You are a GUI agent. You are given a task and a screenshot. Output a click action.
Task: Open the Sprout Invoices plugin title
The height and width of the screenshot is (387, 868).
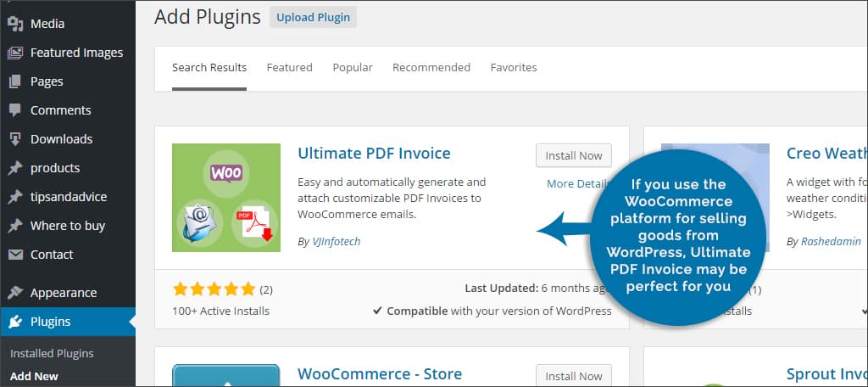(827, 373)
